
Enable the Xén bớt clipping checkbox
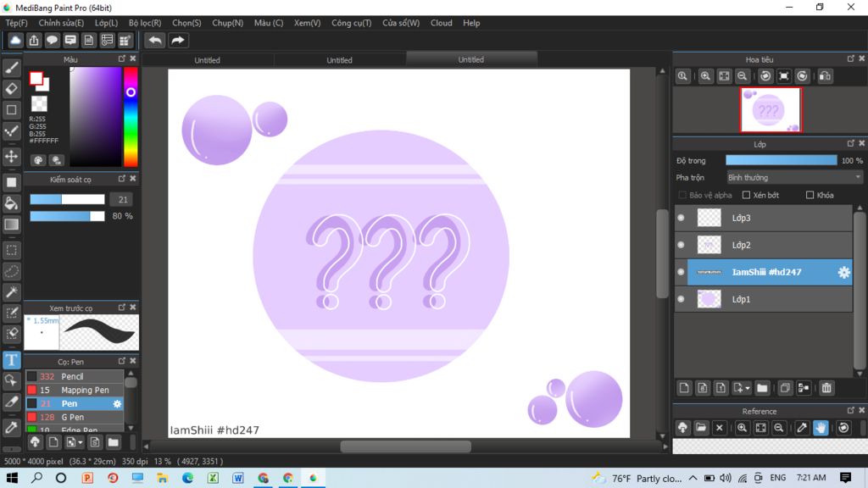746,195
